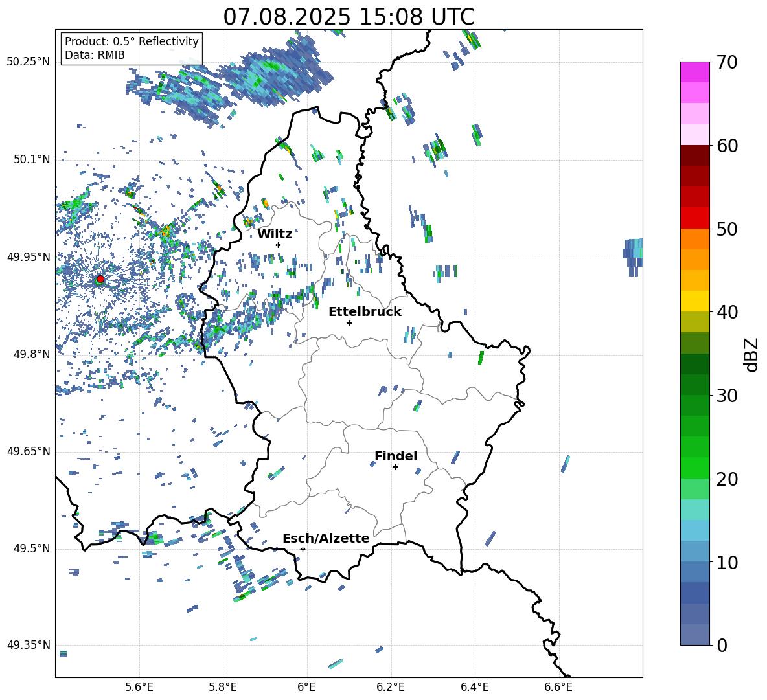Click the 70 label on colorbar
This screenshot has width=767, height=700.
tap(726, 63)
